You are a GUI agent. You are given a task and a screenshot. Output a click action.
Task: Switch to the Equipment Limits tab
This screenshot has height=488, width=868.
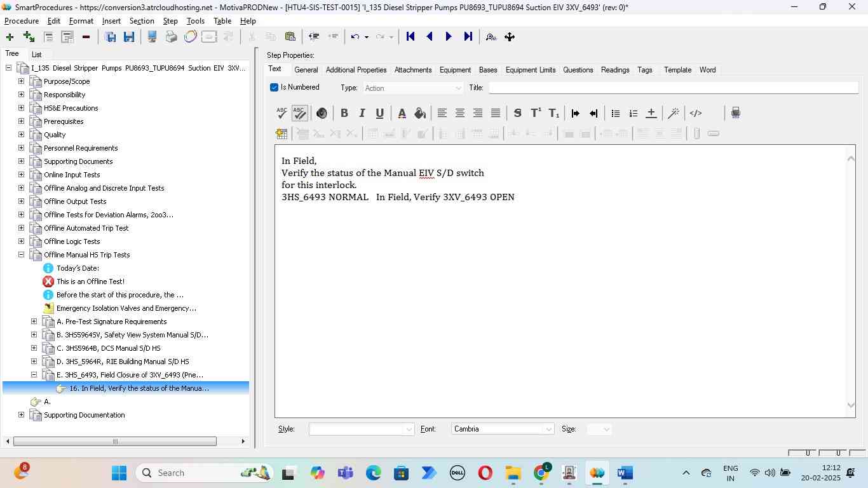click(x=530, y=70)
